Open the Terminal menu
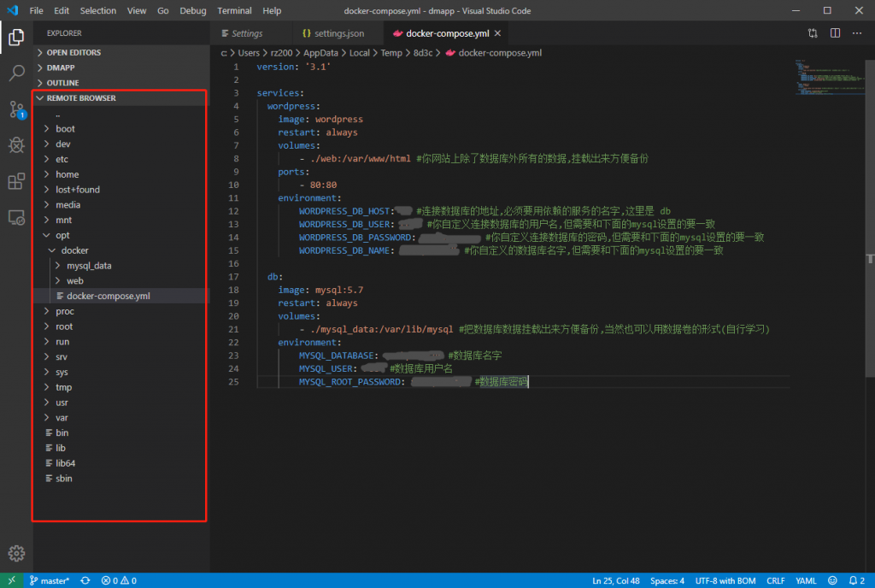 point(234,10)
